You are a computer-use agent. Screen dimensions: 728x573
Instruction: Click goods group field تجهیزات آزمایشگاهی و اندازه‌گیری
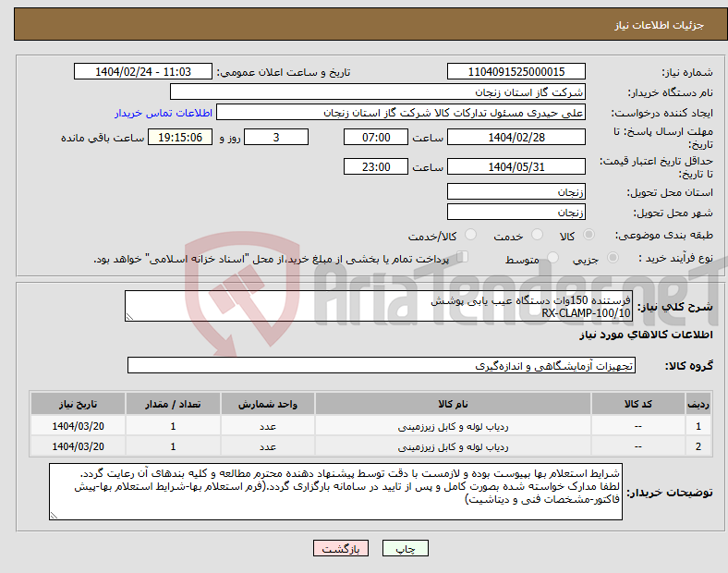coord(382,365)
